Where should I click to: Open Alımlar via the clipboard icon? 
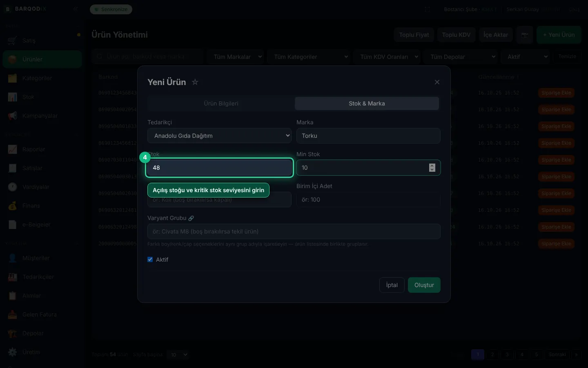click(12, 296)
